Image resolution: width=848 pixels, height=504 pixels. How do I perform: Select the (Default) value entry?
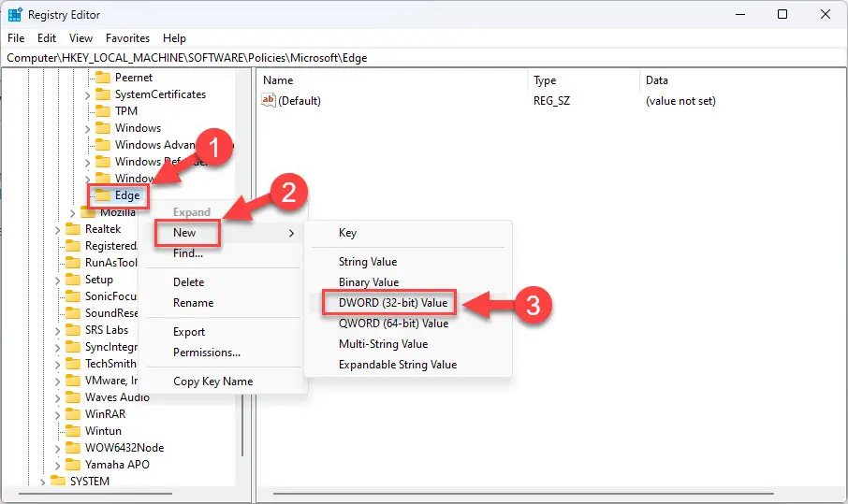[300, 100]
